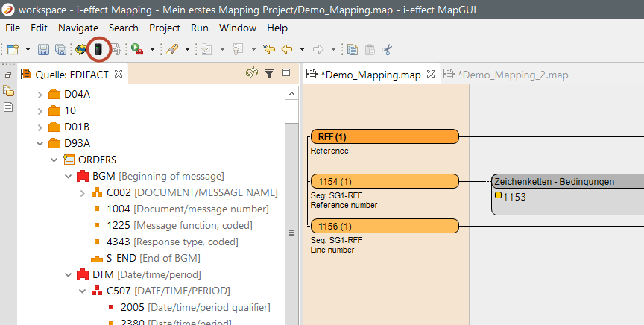Click the Run green play icon
Image resolution: width=644 pixels, height=325 pixels.
pos(137,50)
